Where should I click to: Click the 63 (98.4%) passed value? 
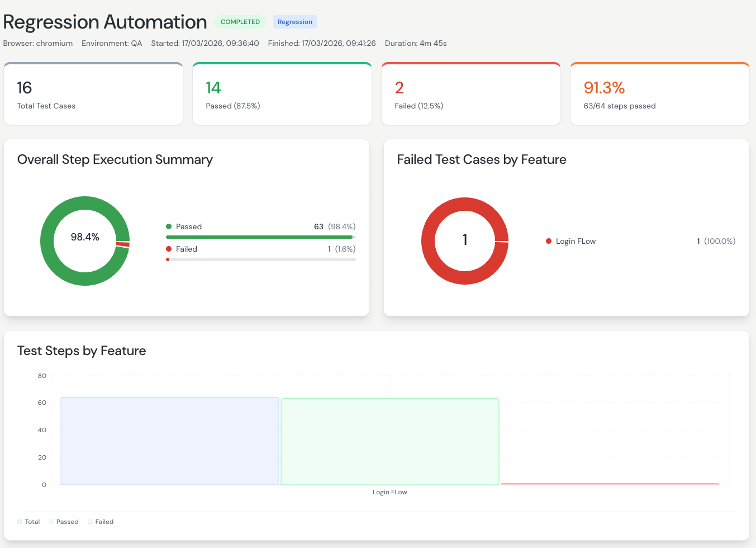tap(335, 226)
